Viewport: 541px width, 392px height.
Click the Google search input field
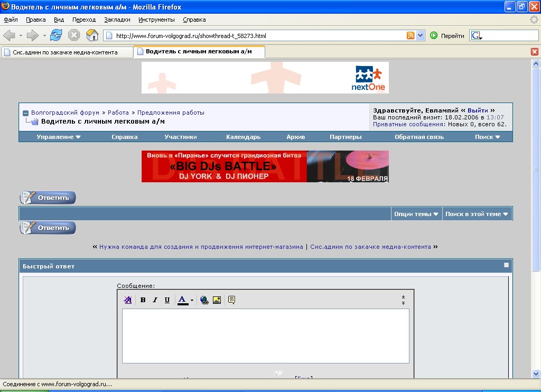tap(510, 35)
